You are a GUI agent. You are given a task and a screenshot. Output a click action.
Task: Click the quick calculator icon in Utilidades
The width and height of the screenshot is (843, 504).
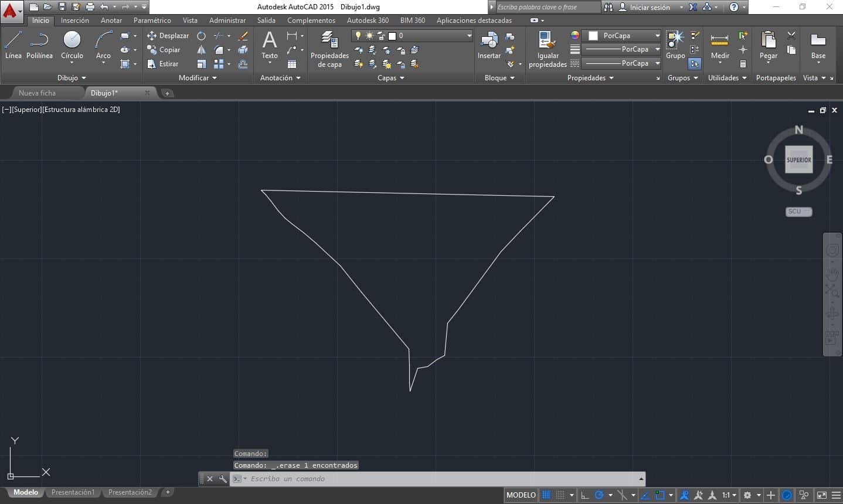(x=743, y=64)
